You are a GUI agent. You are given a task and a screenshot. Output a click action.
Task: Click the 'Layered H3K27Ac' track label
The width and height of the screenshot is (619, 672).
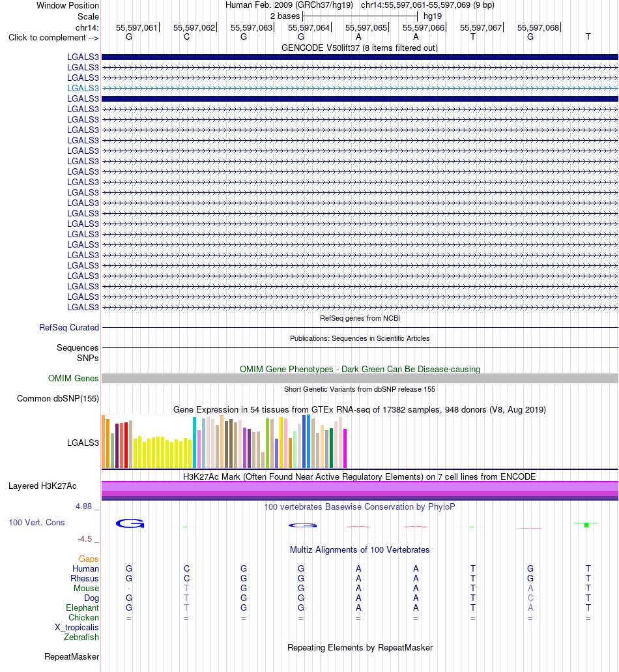42,486
